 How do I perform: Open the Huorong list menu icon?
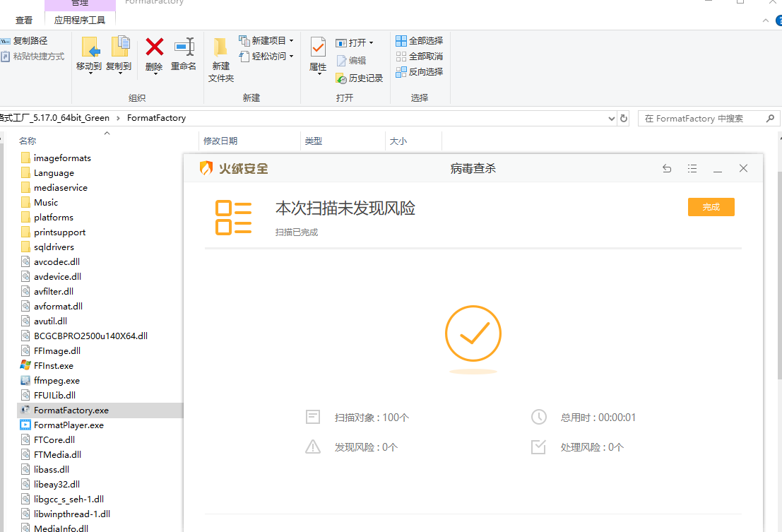point(692,169)
